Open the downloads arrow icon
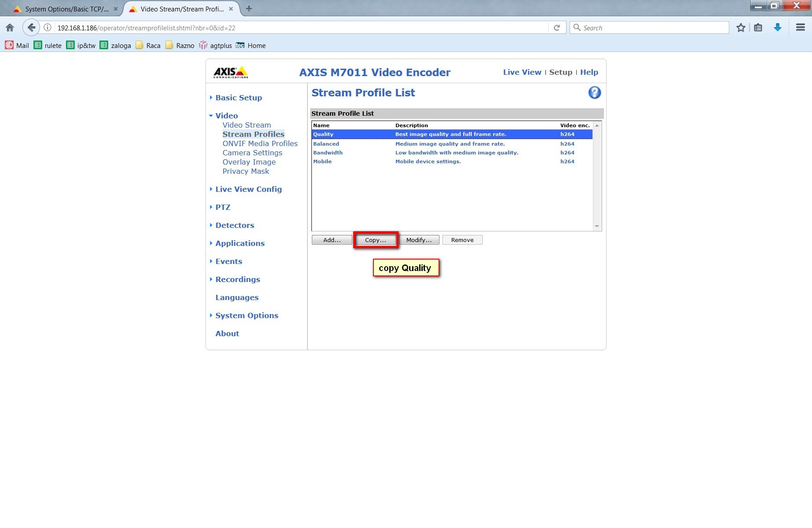This screenshot has height=528, width=812. (778, 28)
